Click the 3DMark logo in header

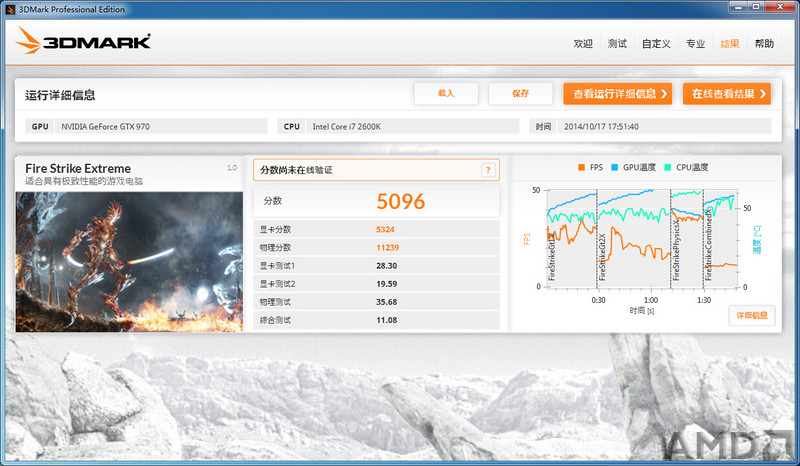tap(83, 40)
